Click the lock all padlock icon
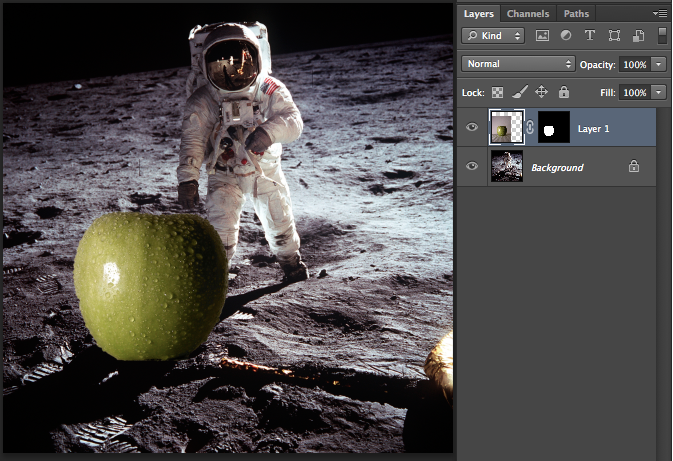This screenshot has width=673, height=461. pos(563,92)
